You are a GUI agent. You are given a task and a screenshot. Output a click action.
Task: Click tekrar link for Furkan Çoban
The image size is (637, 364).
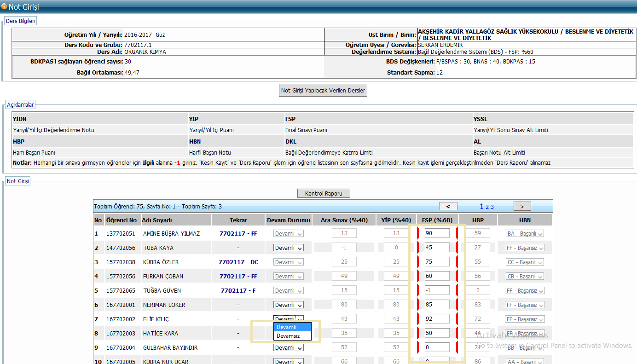click(238, 276)
